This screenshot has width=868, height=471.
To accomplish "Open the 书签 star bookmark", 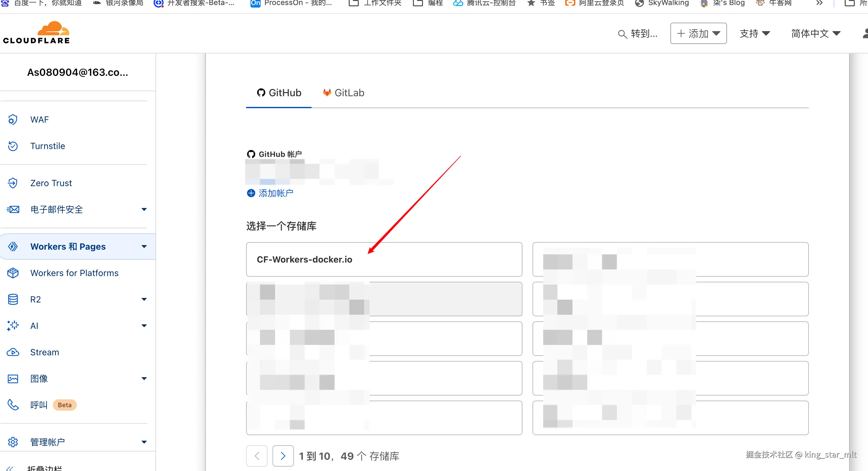I will (x=541, y=3).
